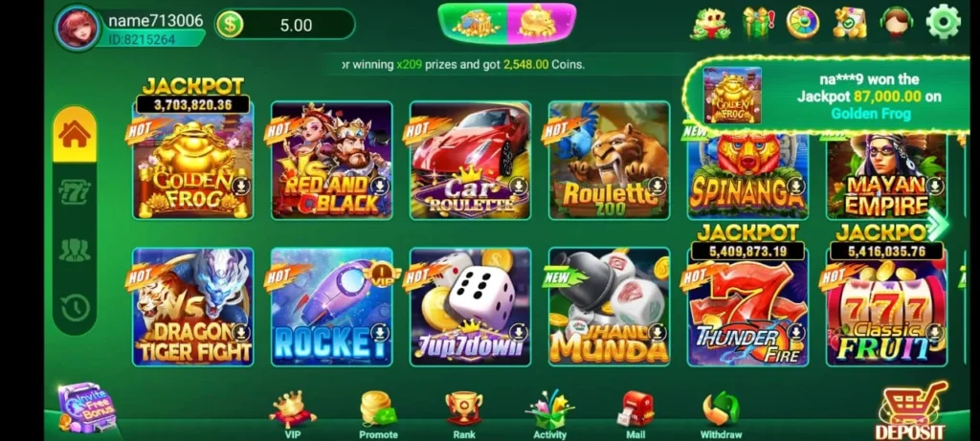
Task: Switch to the green treasure chest toggle
Action: tap(473, 23)
